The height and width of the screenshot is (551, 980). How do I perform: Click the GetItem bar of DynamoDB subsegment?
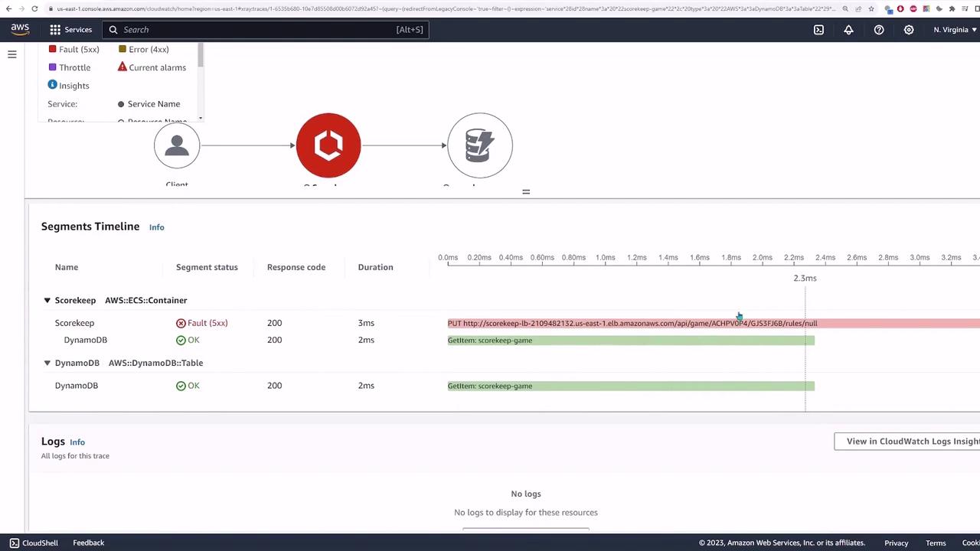pyautogui.click(x=631, y=340)
